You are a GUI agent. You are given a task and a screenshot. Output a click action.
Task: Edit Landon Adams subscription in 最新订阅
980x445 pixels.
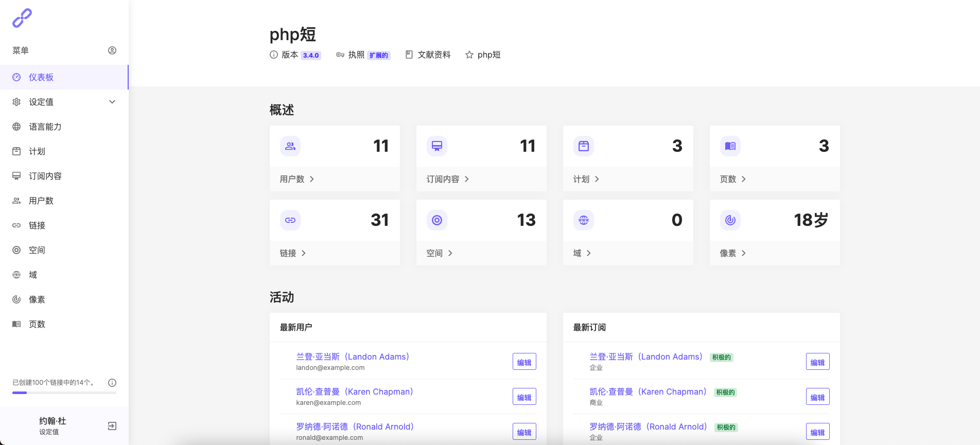[x=818, y=362]
